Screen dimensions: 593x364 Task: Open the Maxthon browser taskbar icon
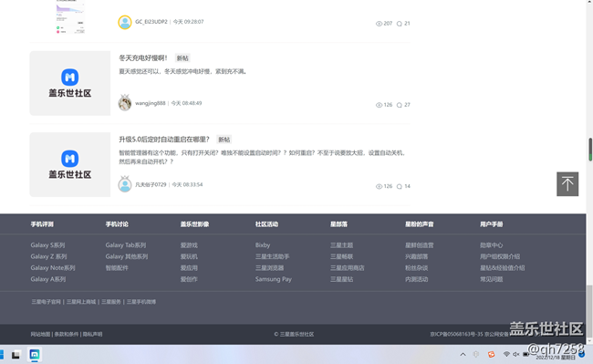pos(35,355)
